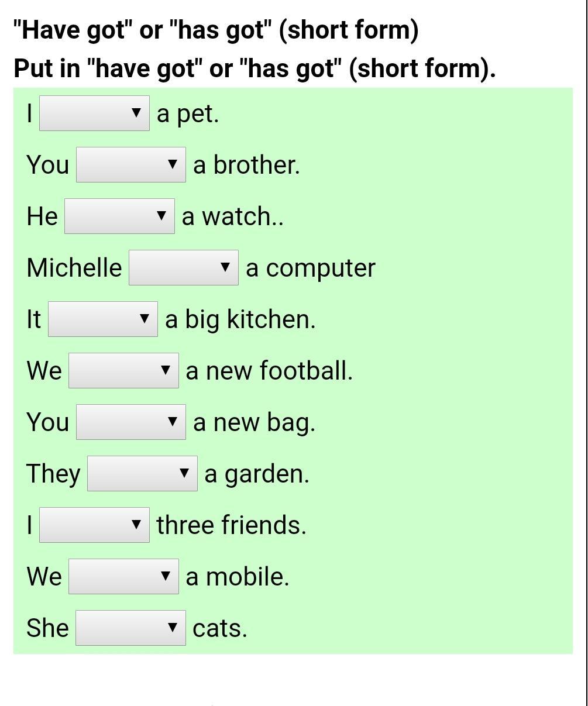Expand the dropdown before 'a big kitchen.'
The height and width of the screenshot is (706, 588).
click(103, 319)
